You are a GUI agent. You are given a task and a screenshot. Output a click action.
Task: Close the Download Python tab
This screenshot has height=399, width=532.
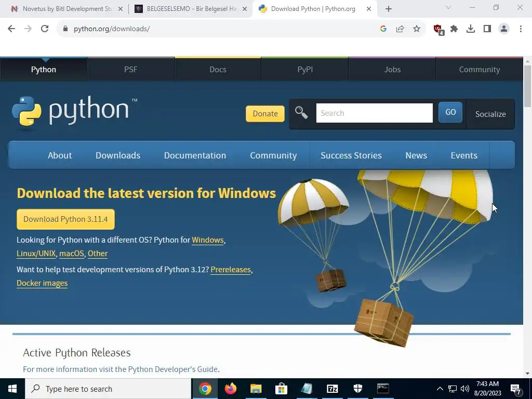[x=369, y=9]
